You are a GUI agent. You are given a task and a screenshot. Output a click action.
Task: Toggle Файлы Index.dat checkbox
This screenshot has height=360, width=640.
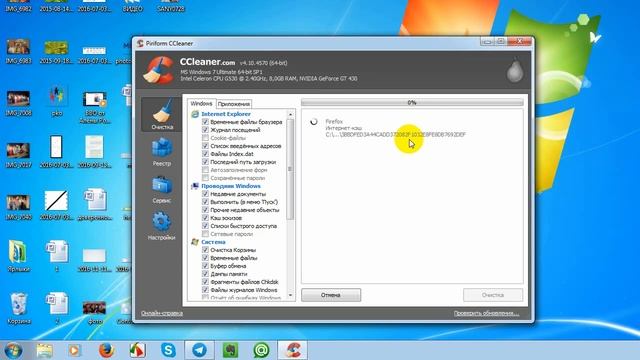coord(205,154)
